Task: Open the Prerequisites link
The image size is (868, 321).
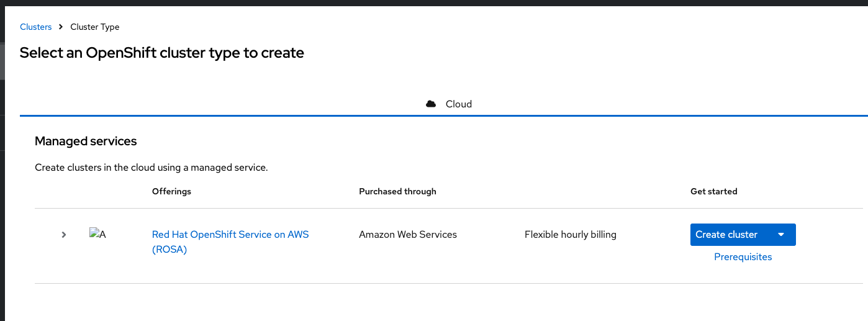Action: 743,257
